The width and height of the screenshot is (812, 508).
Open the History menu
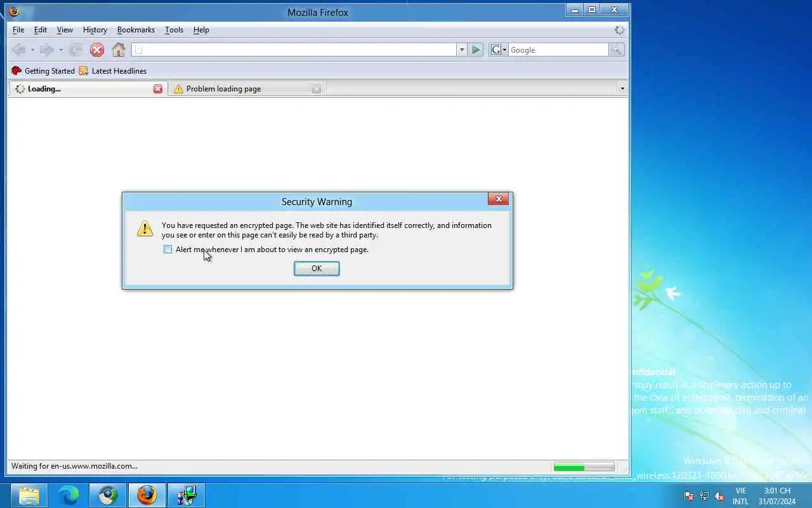point(95,30)
